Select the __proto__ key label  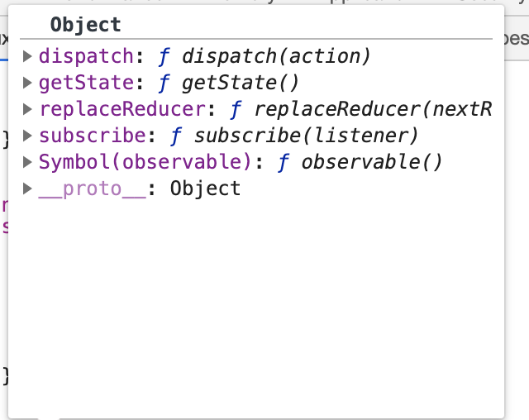point(93,189)
